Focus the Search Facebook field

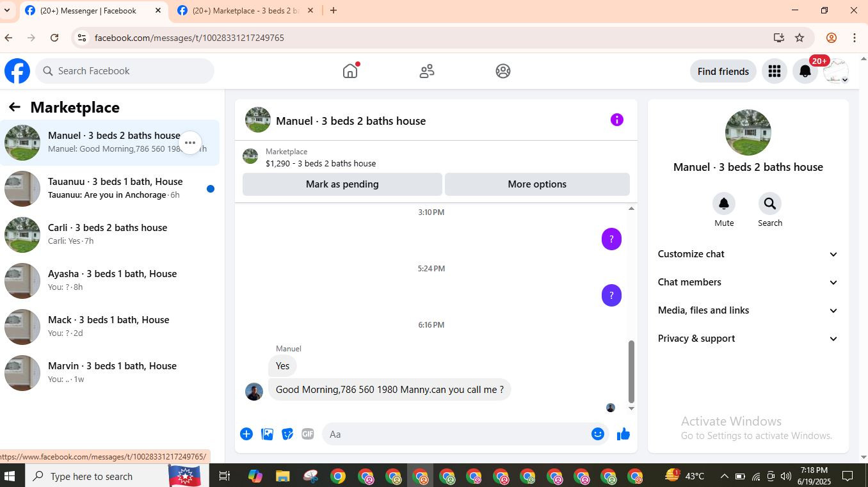click(125, 71)
